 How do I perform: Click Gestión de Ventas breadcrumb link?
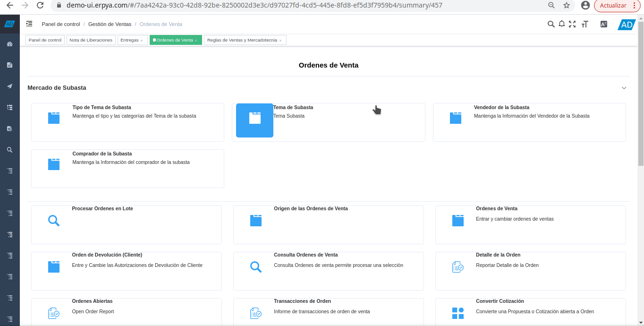pos(110,24)
